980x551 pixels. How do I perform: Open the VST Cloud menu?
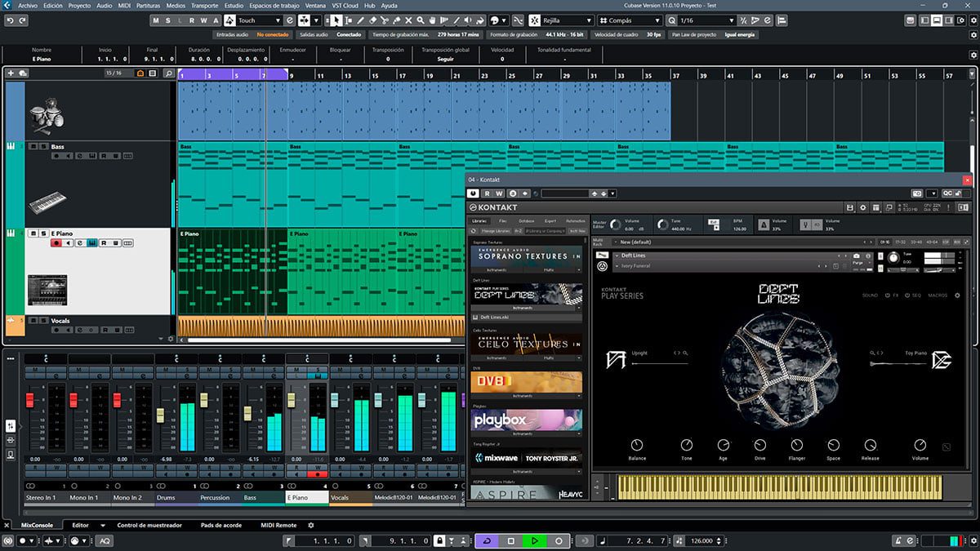point(346,5)
